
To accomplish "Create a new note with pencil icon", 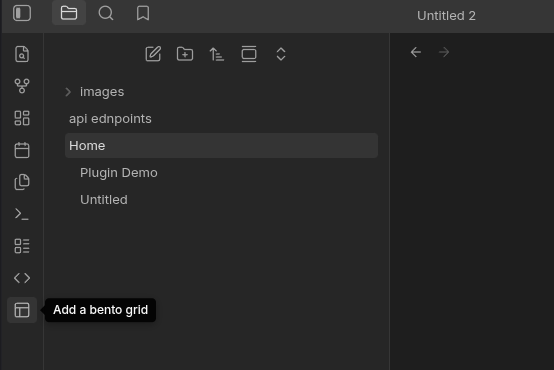I will [153, 54].
